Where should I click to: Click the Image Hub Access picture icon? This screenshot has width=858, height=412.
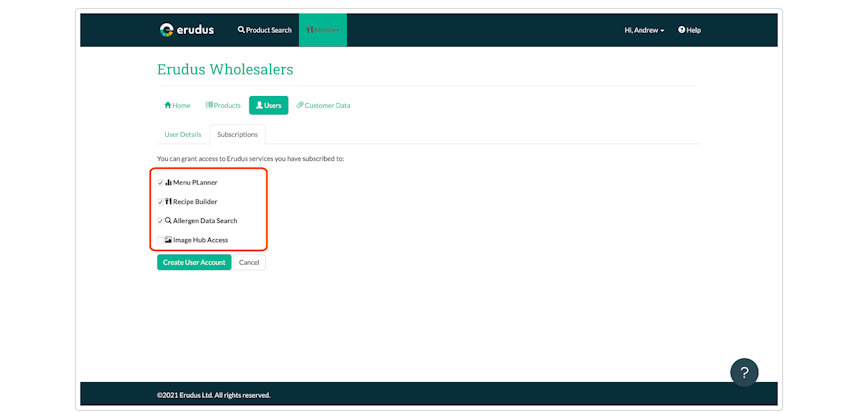[169, 240]
